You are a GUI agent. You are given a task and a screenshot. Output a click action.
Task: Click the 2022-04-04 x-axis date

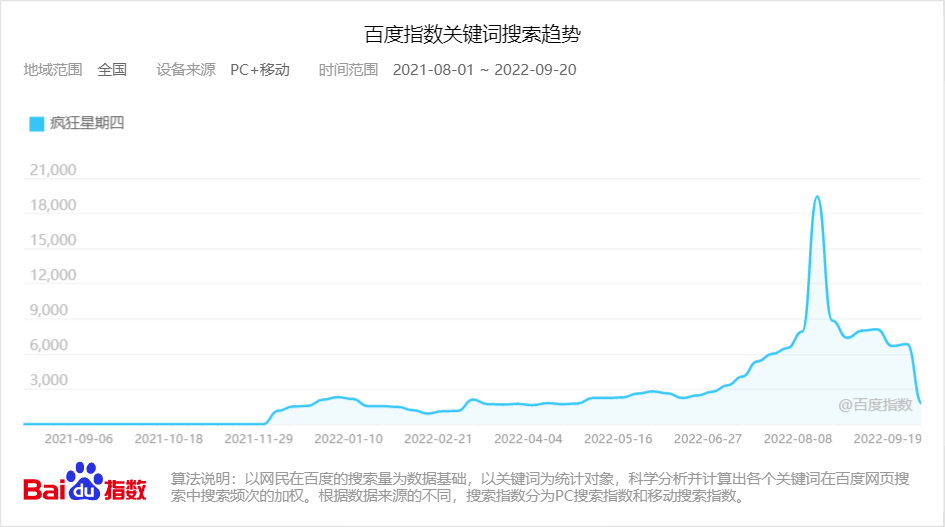(x=528, y=439)
